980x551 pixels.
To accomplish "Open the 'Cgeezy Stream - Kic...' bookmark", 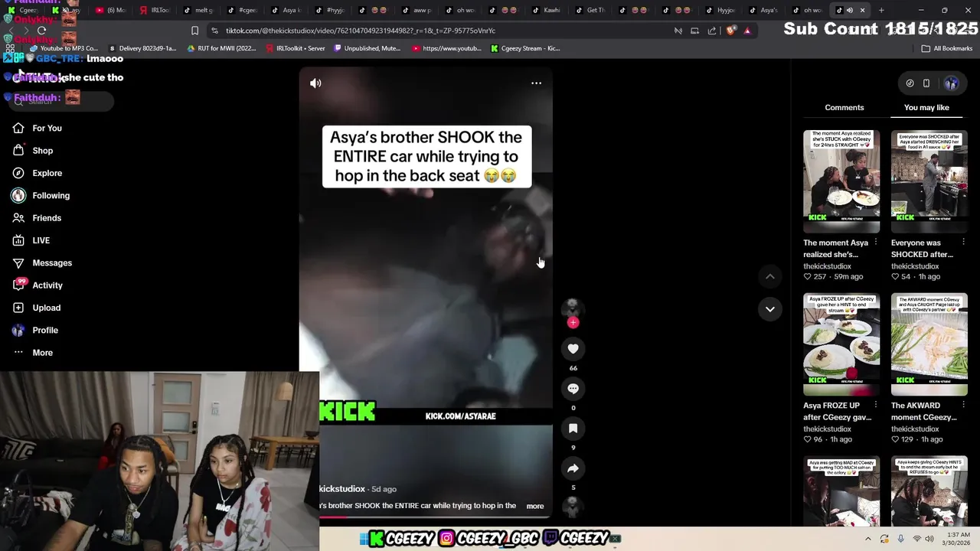I will pyautogui.click(x=526, y=48).
